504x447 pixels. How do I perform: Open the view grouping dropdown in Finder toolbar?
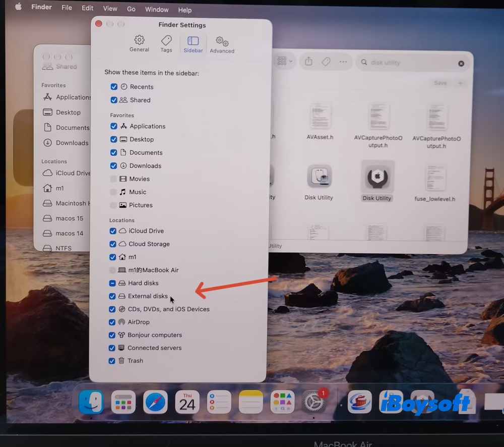(x=284, y=61)
